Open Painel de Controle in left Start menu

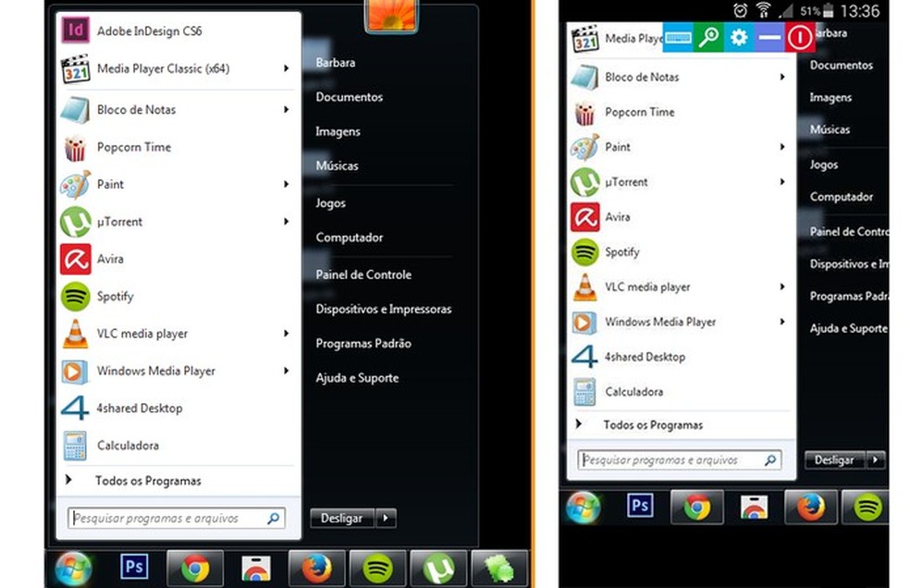click(363, 275)
